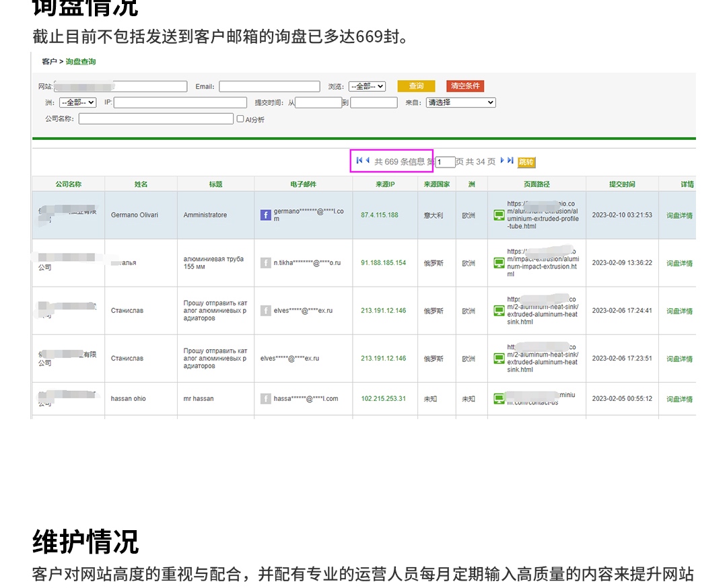Click Facebook icon beside n.tikha email

(265, 263)
